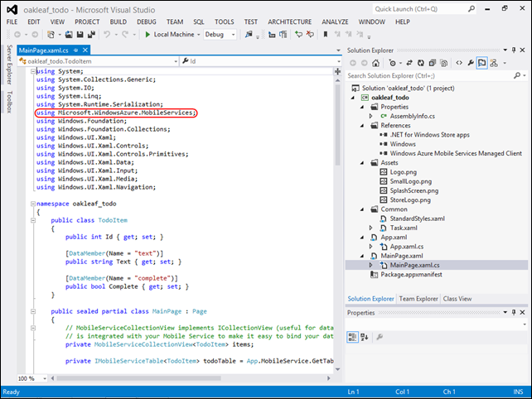This screenshot has width=532, height=399.
Task: Expand the Task.xaml node in Solution Explorer
Action: 371,227
